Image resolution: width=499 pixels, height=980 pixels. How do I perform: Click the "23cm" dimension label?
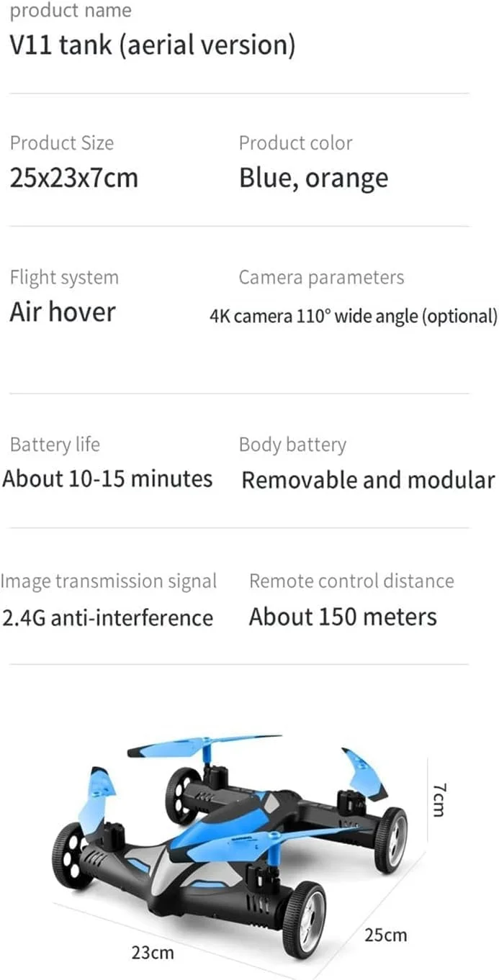tap(153, 952)
